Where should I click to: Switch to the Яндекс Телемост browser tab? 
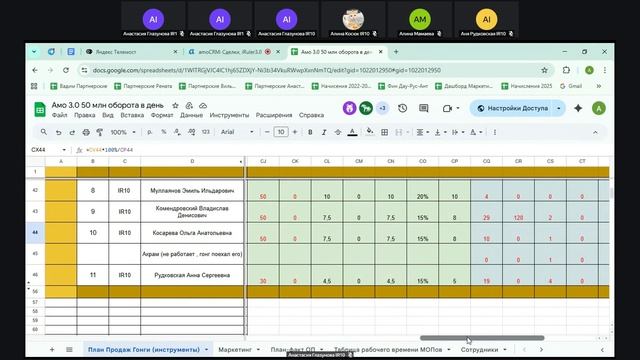(131, 52)
